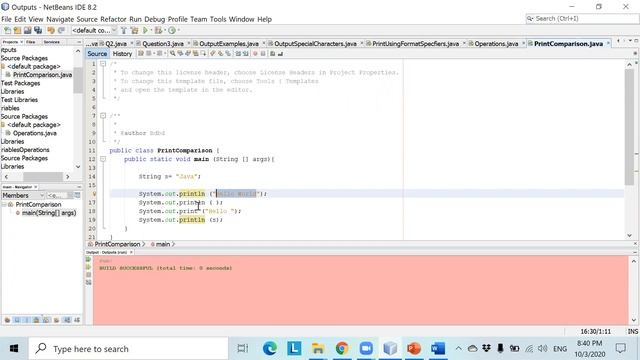Toggle Show Non-Public Members in Navigator
This screenshot has height=360, width=640.
coord(36,320)
